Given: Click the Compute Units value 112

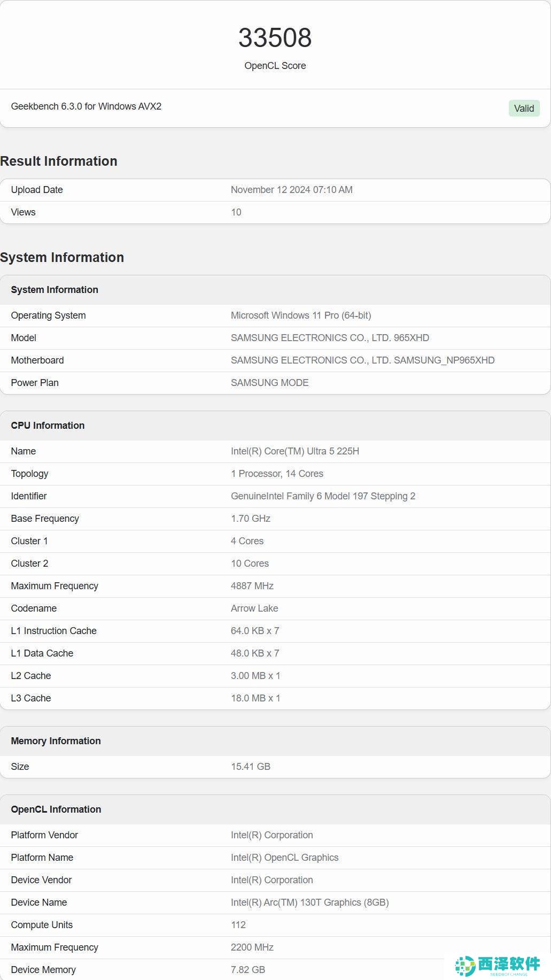Looking at the screenshot, I should [238, 925].
